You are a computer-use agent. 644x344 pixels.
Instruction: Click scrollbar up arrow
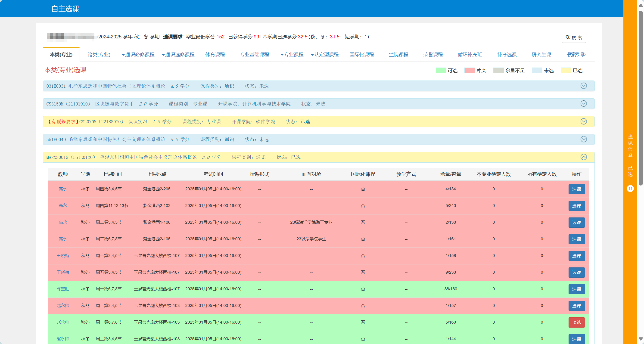(x=641, y=5)
